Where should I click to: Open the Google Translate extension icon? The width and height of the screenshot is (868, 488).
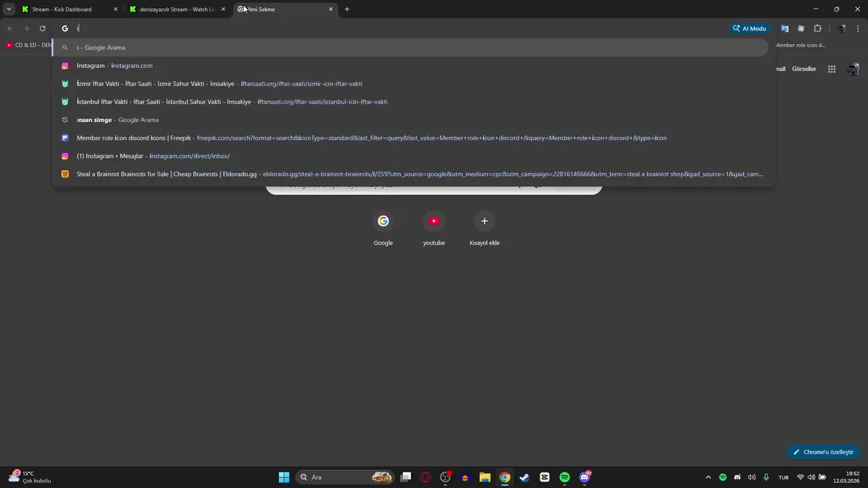[785, 28]
